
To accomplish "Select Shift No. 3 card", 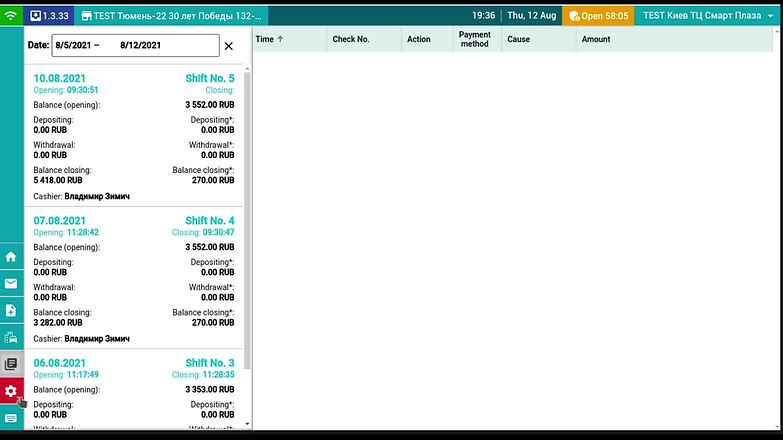I will (134, 390).
